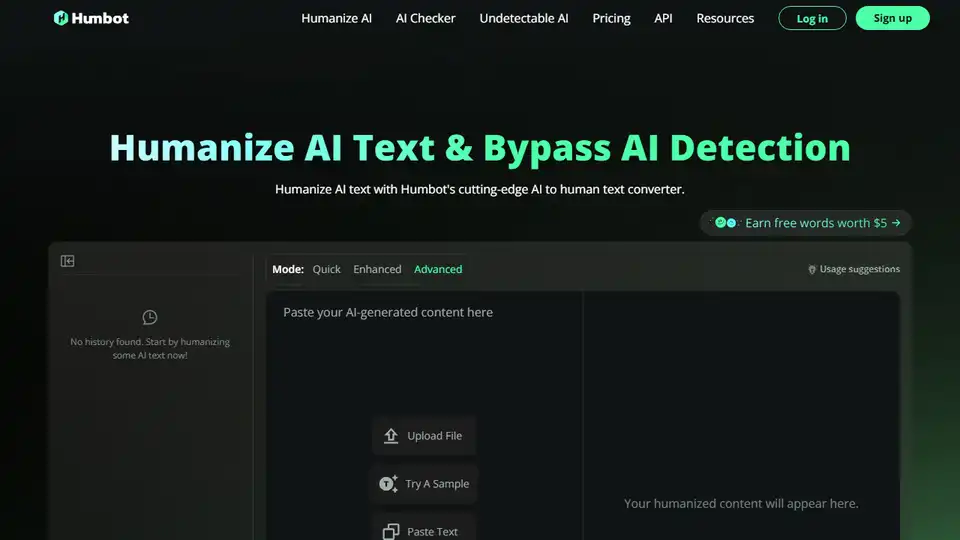Click the 'No history found' message text

[150, 348]
